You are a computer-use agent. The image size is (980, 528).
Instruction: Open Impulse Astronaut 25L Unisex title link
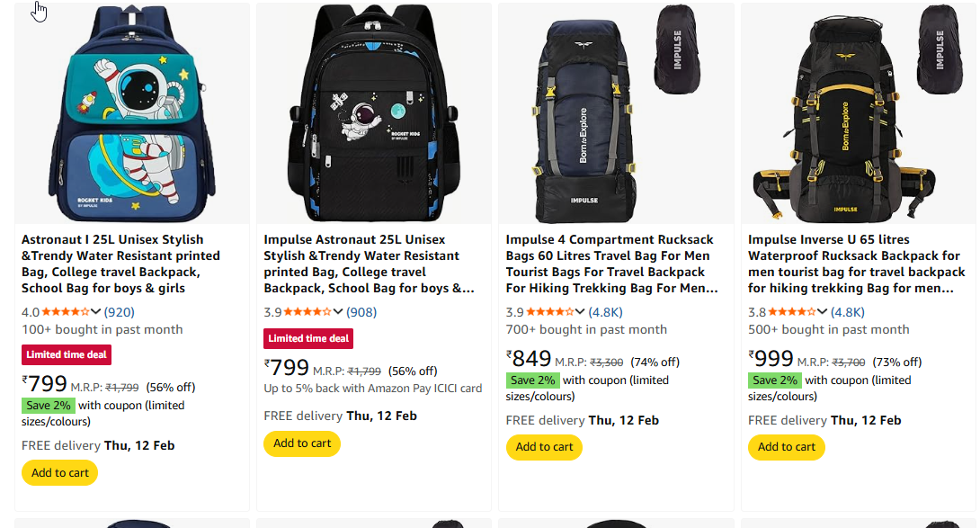coord(368,264)
